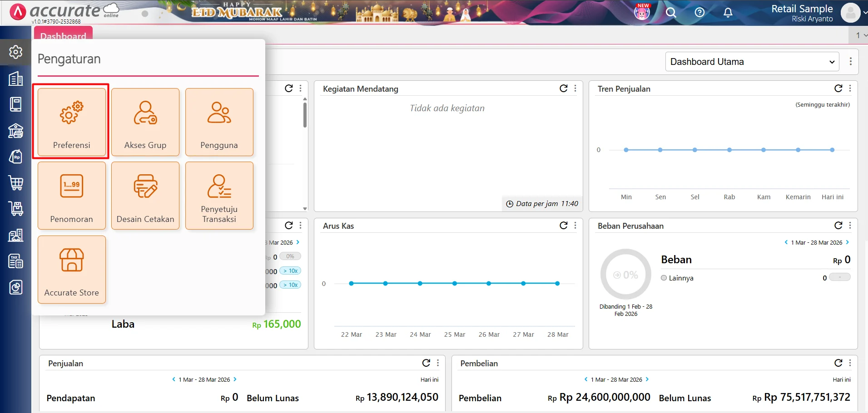
Task: Click the 0% Beban donut chart
Action: (x=626, y=275)
